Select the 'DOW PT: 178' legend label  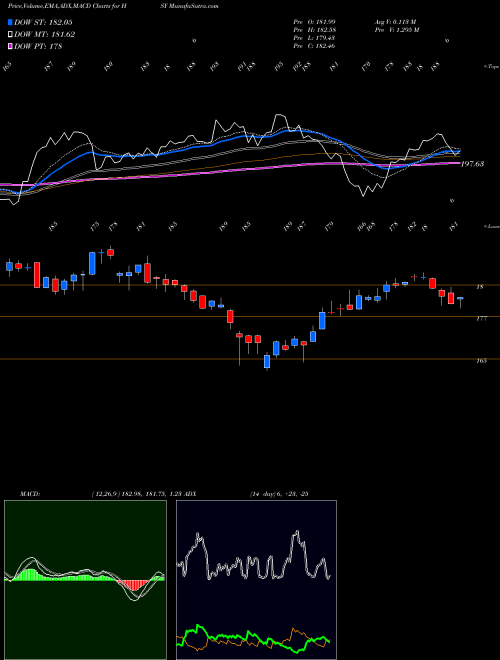click(38, 46)
